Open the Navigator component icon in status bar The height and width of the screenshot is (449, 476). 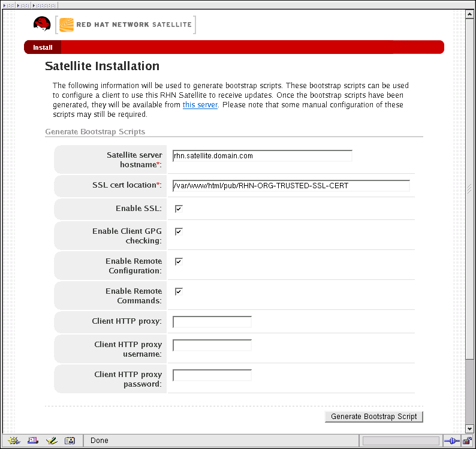(x=14, y=440)
